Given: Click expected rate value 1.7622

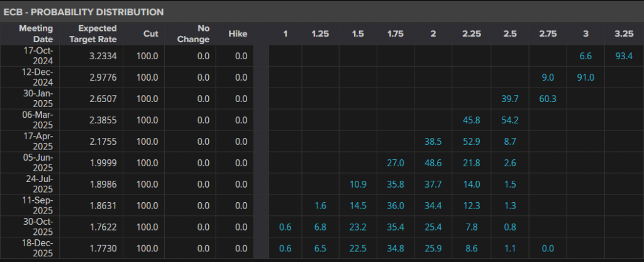Looking at the screenshot, I should coord(103,227).
